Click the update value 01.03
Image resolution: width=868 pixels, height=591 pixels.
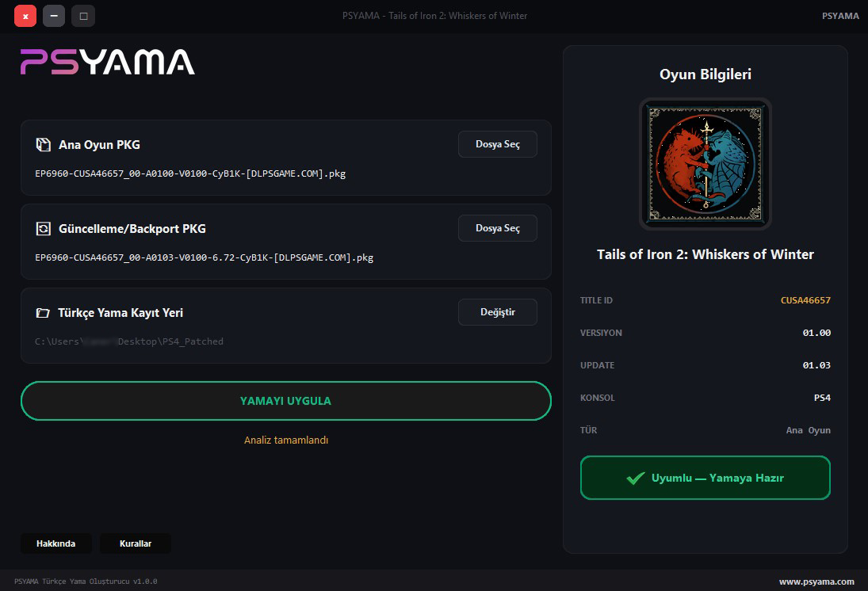coord(816,365)
